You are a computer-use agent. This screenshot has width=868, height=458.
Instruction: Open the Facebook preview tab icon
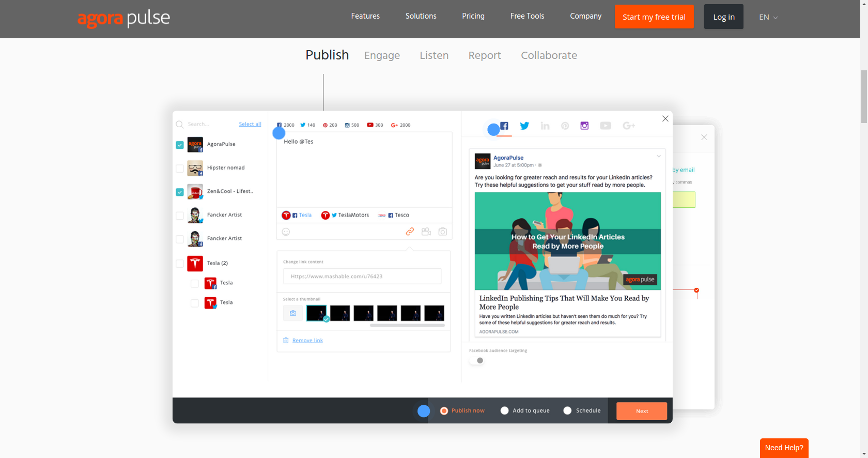(504, 126)
